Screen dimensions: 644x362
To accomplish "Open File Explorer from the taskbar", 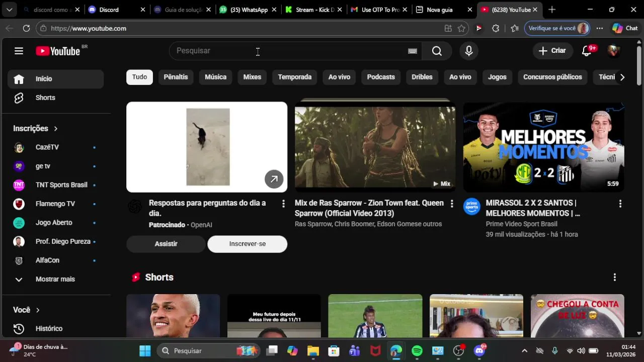I will [x=313, y=350].
